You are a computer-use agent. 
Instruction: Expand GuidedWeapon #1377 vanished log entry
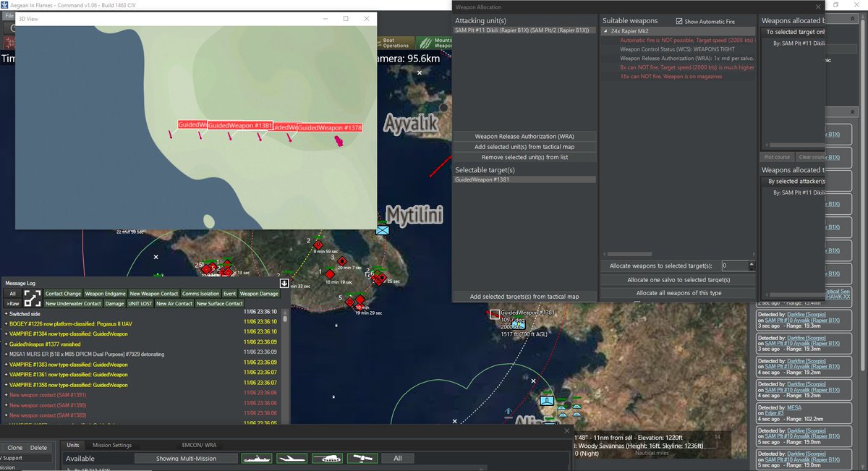(7, 344)
